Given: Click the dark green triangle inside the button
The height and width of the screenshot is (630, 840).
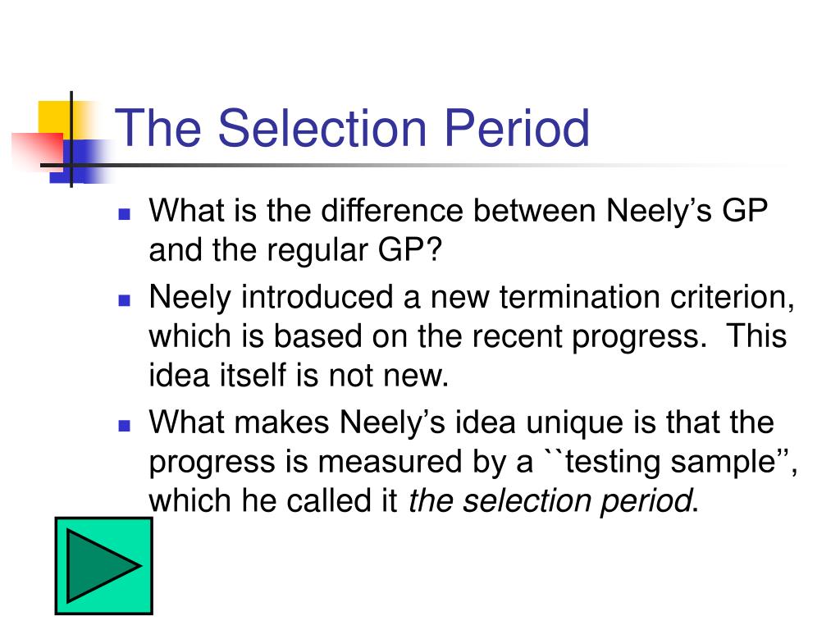Looking at the screenshot, I should click(x=103, y=566).
